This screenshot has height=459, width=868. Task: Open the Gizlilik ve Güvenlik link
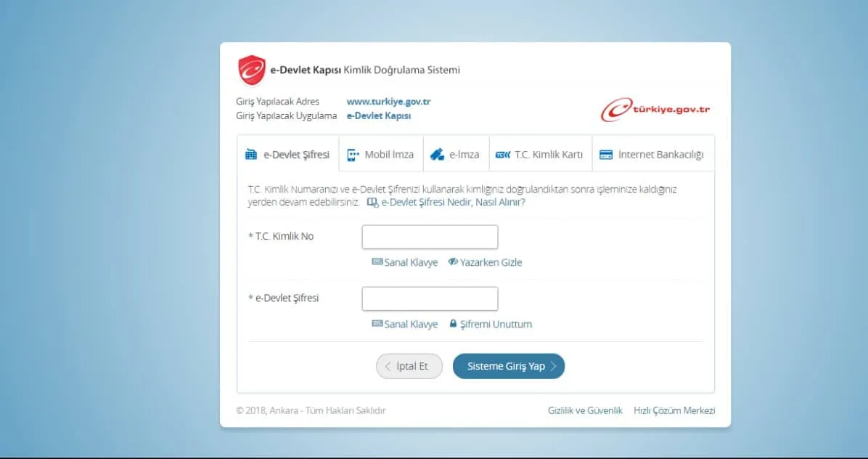(585, 410)
